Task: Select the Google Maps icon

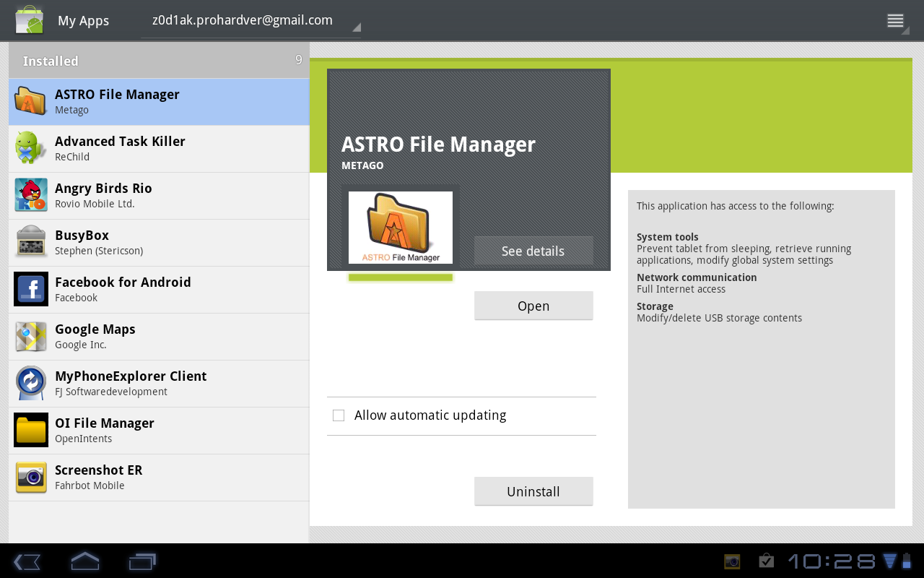Action: click(30, 336)
